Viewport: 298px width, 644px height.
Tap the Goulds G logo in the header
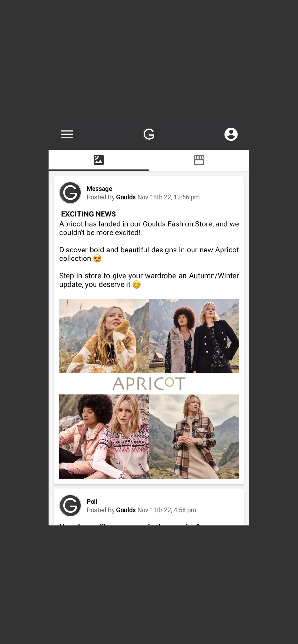click(149, 134)
